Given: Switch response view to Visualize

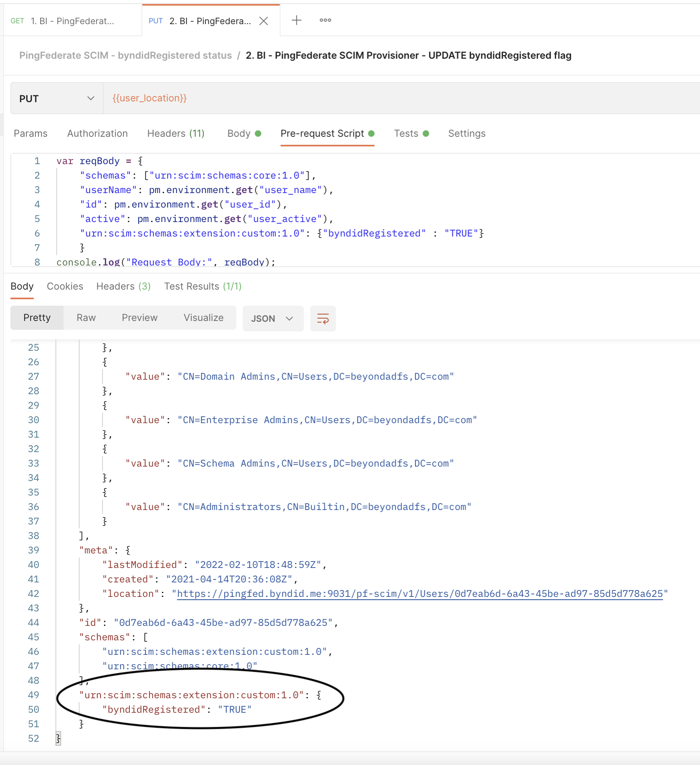Looking at the screenshot, I should (x=203, y=318).
